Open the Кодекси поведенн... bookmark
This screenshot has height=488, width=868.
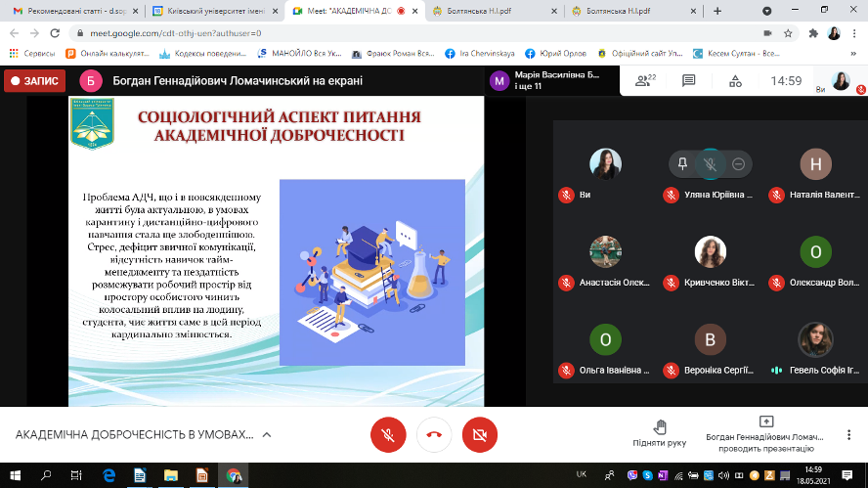tap(202, 54)
